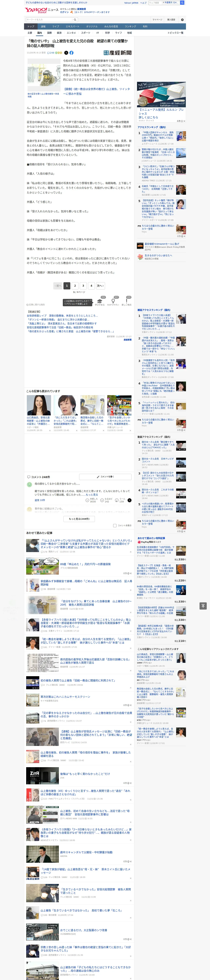Screen dimensions: 210x980
Task: Click もっと見る(248件) comments button
Action: [x=79, y=519]
